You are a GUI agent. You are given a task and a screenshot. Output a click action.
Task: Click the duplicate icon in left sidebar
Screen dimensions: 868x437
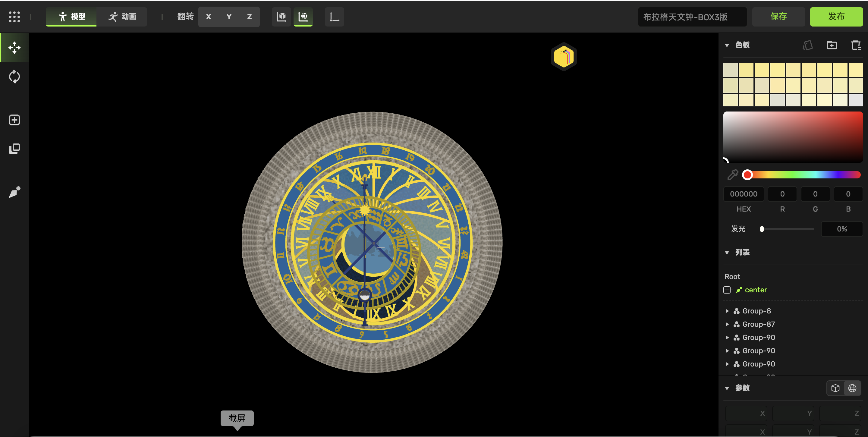pos(14,149)
